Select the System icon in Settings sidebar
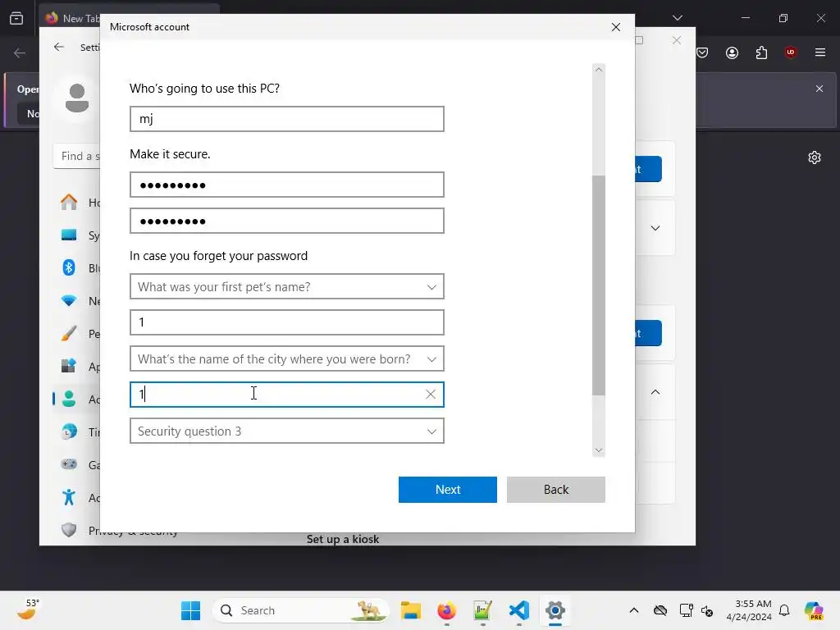Viewport: 840px width, 630px height. click(x=69, y=235)
